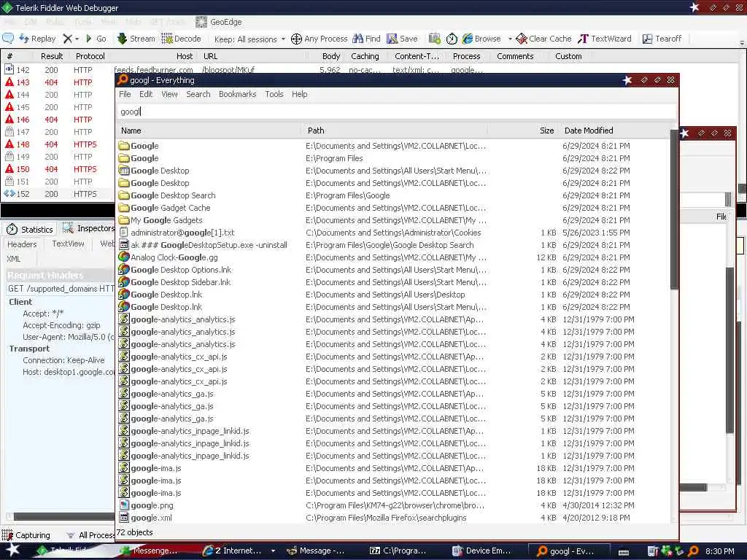Click the Everything search input field
The height and width of the screenshot is (560, 747).
pyautogui.click(x=396, y=112)
